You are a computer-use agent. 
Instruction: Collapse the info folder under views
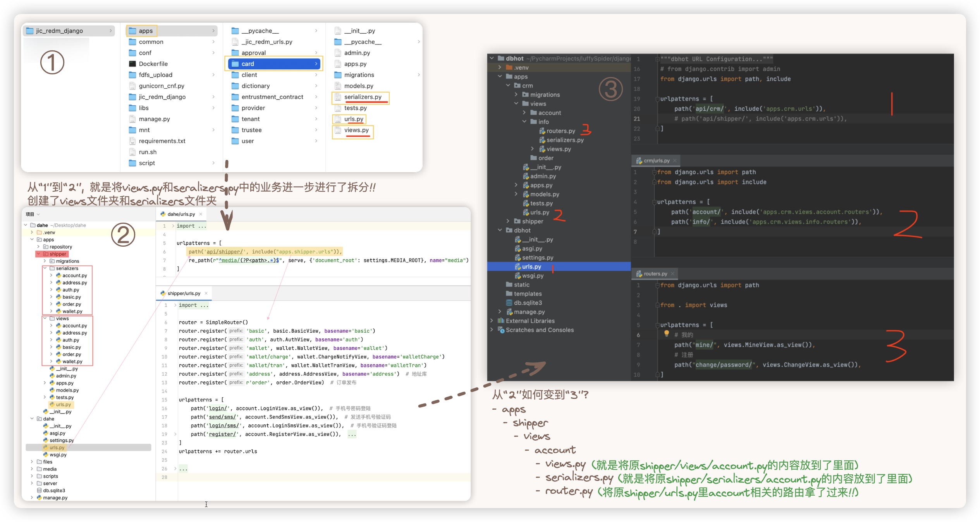click(524, 122)
